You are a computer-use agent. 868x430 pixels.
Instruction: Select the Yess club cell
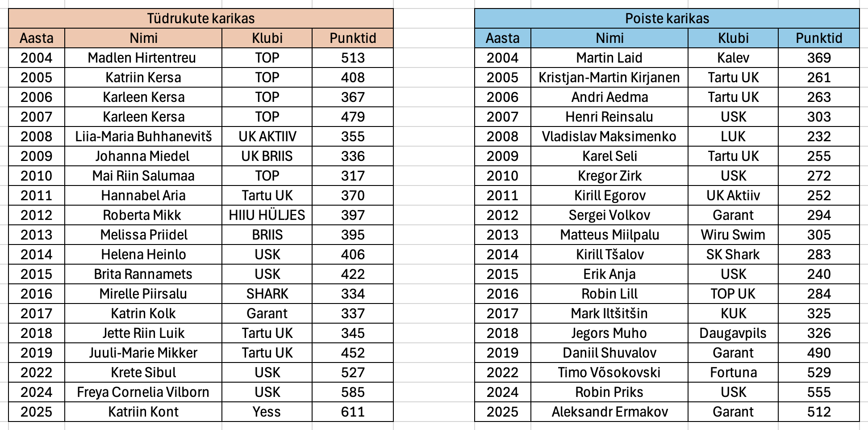(267, 412)
